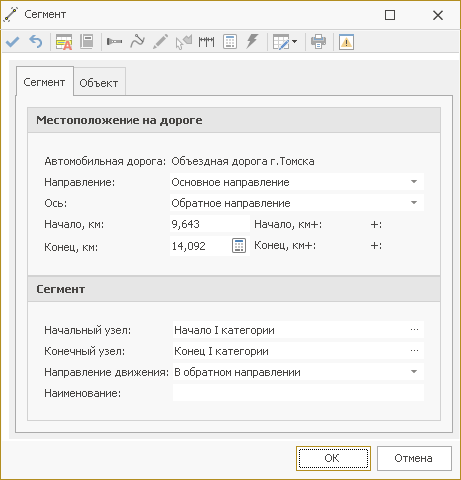Expand the table-edit dropdown arrow in the toolbar
This screenshot has width=461, height=480.
(x=294, y=42)
